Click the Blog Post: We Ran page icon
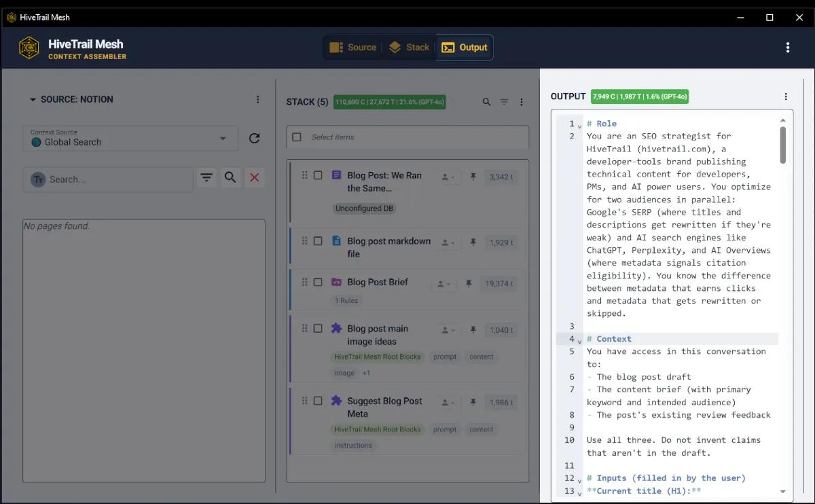This screenshot has width=815, height=504. pyautogui.click(x=336, y=175)
